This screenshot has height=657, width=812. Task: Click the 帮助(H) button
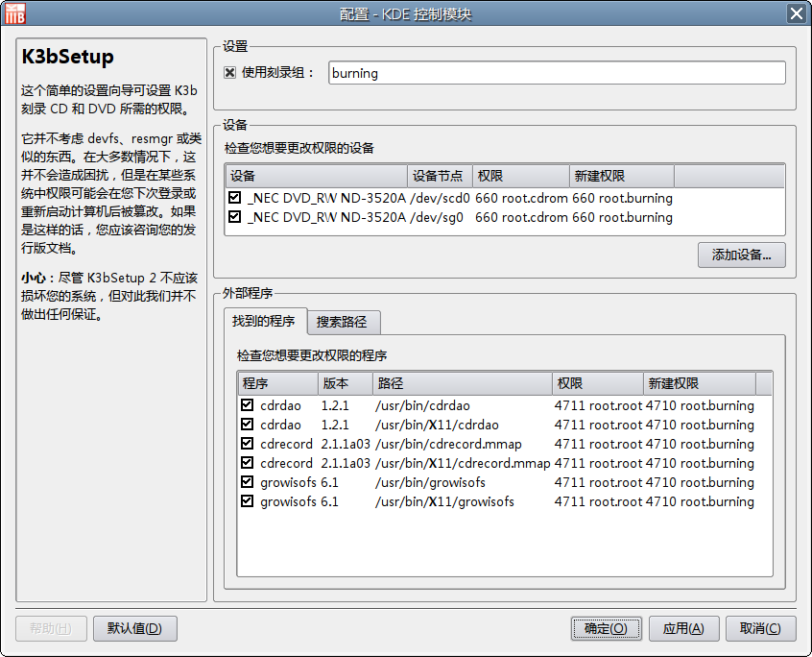coord(51,628)
